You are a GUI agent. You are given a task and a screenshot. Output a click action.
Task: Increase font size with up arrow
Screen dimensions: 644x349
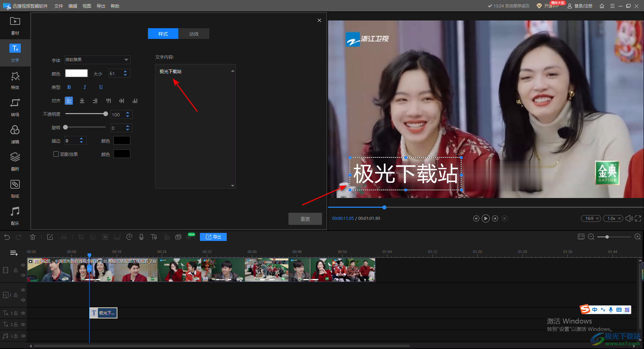[125, 71]
